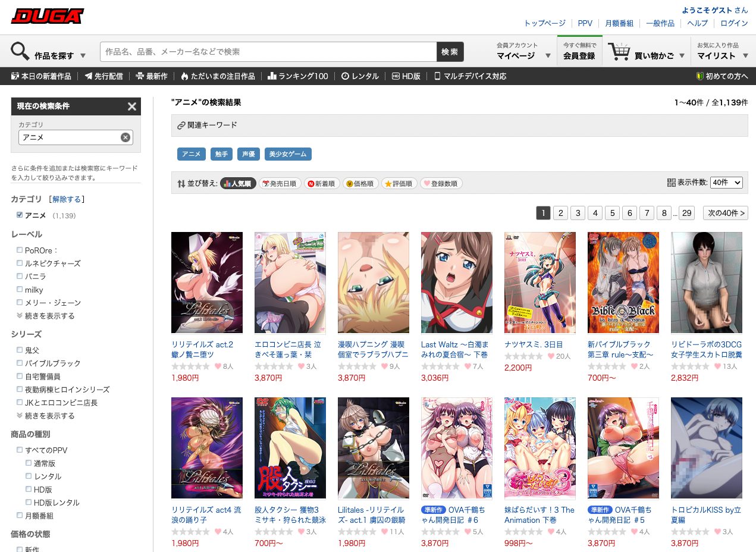Open the ヘルプ link
Image resolution: width=756 pixels, height=552 pixels.
[x=698, y=23]
